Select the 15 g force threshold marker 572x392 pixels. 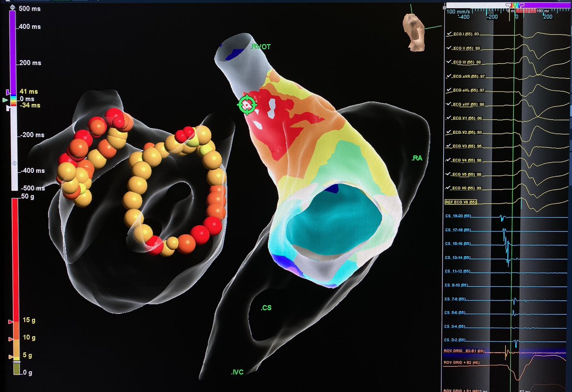point(11,322)
